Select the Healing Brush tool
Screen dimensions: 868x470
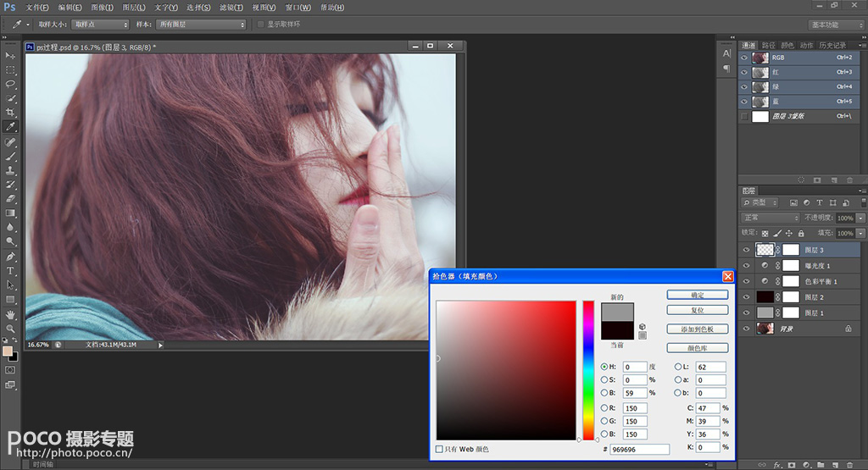[10, 142]
